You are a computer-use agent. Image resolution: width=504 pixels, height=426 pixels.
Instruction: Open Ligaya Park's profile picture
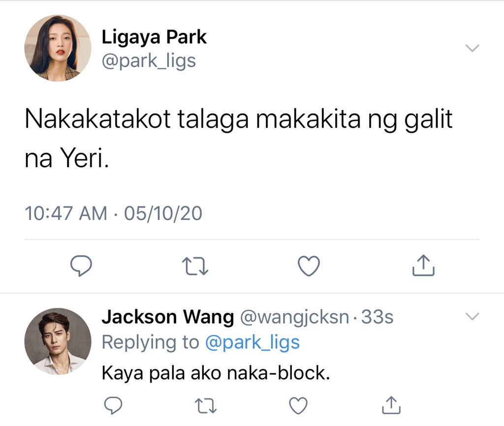pyautogui.click(x=58, y=48)
